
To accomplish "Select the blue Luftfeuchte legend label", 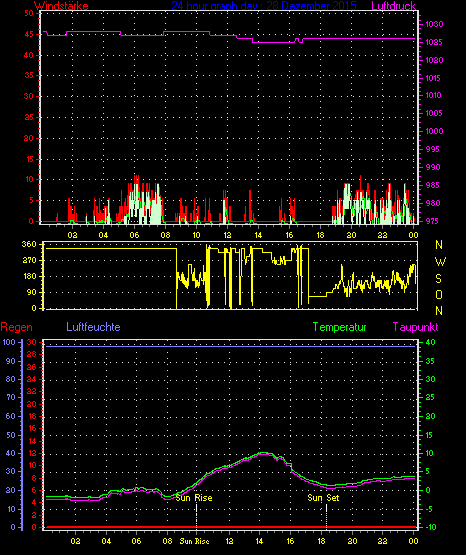I will (93, 327).
